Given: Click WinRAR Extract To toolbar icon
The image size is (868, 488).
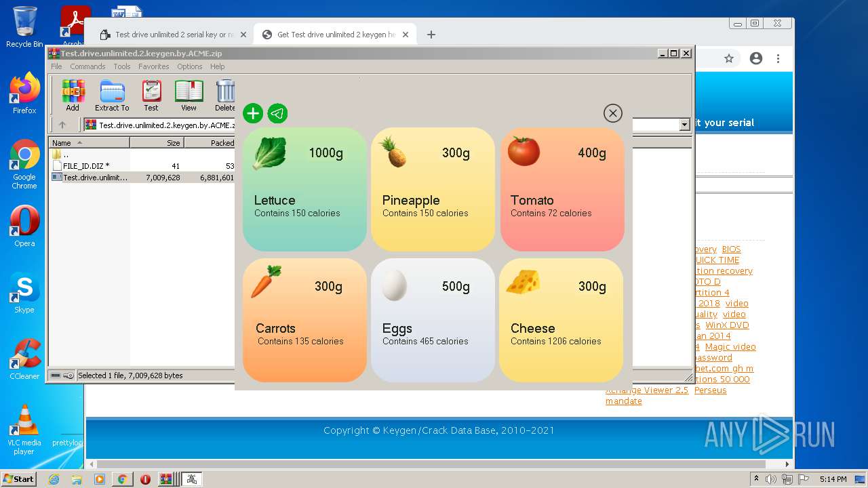Looking at the screenshot, I should tap(112, 96).
